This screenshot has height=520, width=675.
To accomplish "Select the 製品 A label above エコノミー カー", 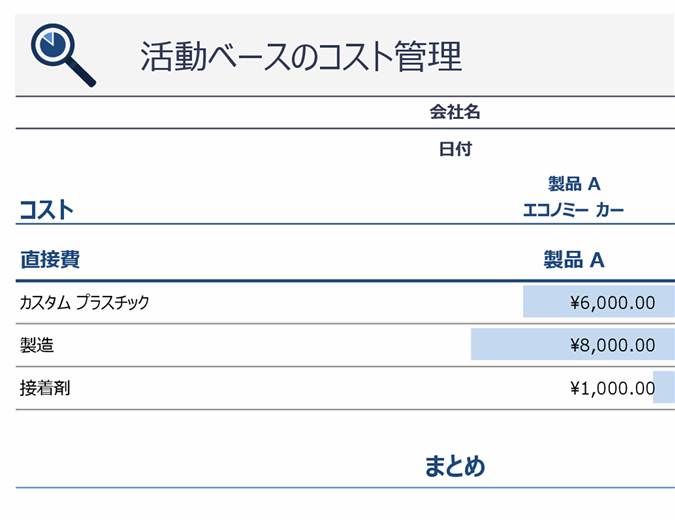I will [x=574, y=184].
